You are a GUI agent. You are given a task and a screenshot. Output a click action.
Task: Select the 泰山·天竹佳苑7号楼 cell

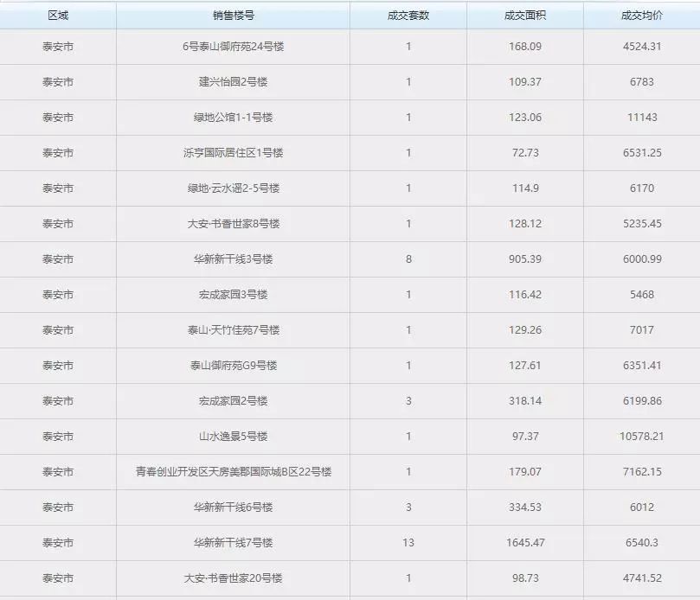point(233,330)
